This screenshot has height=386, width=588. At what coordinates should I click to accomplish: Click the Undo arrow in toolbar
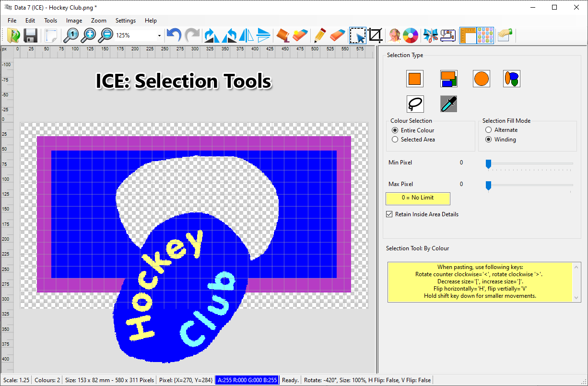174,35
